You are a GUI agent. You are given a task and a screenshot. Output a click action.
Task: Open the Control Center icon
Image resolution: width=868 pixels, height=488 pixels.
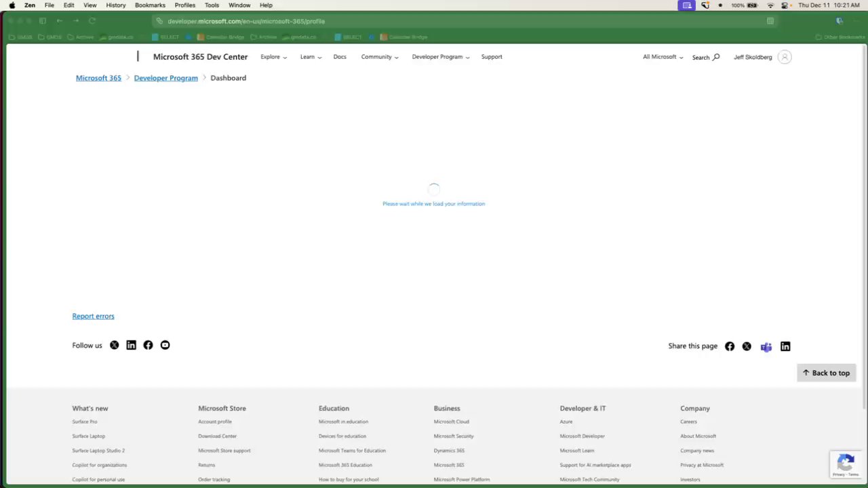785,5
